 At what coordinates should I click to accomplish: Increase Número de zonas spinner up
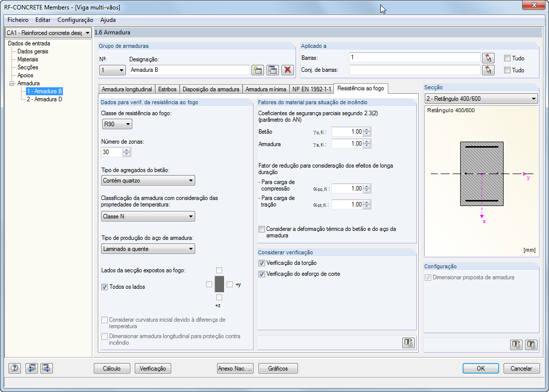coord(127,150)
